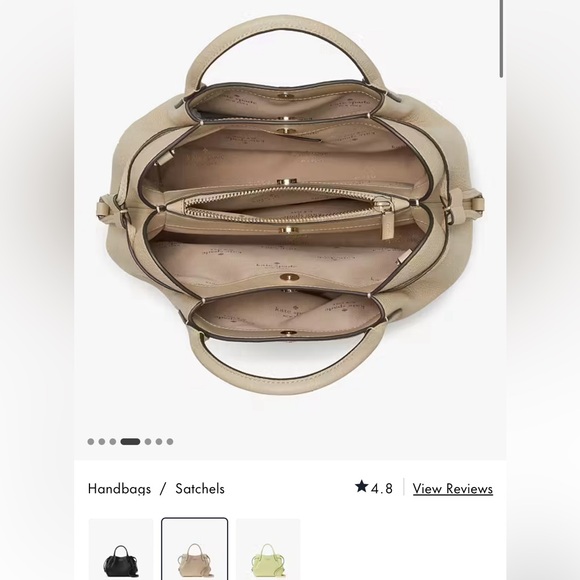Go to sixth image carousel dot
Viewport: 580px width, 580px height.
click(159, 441)
